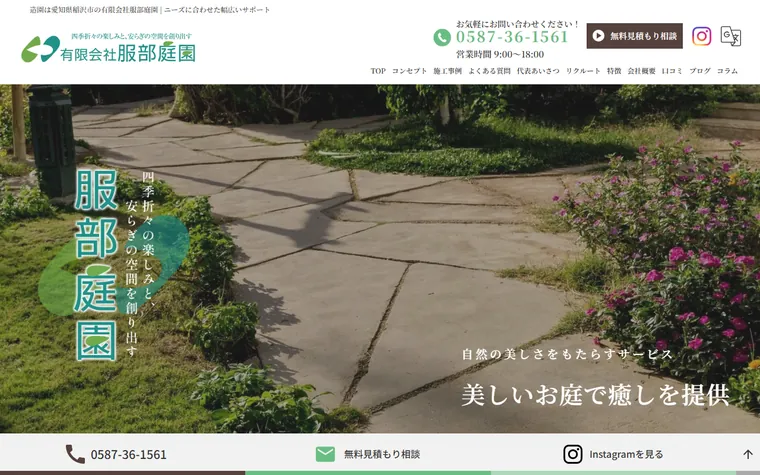This screenshot has width=760, height=475.
Task: Click the play icon inside the 無料見積もり相談 button
Action: [599, 36]
